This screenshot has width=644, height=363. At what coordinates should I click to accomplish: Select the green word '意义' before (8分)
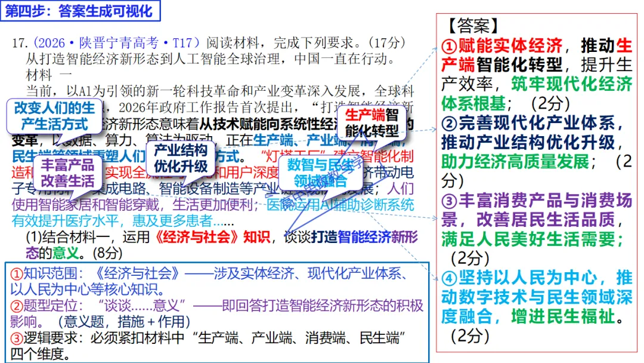[x=66, y=253]
